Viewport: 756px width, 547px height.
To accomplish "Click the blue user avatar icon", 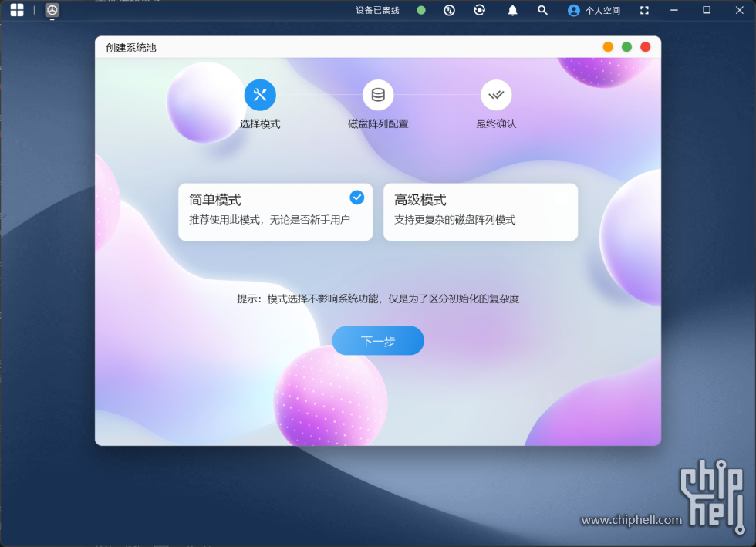I will [574, 11].
